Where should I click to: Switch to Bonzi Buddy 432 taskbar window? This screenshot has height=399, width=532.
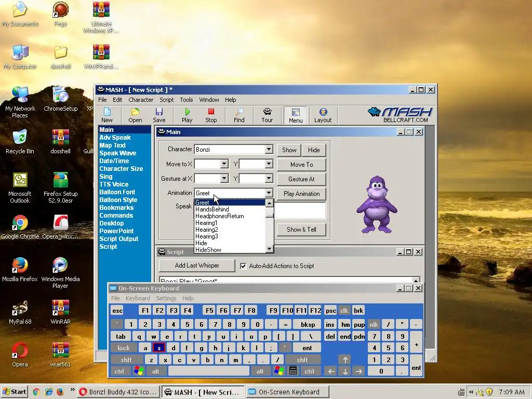[x=118, y=392]
